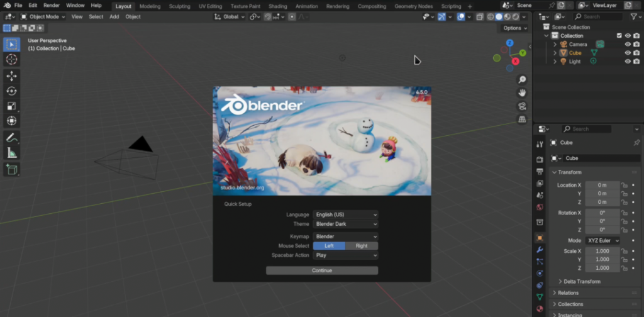Lock Location X lock icon
This screenshot has height=317, width=644.
625,185
